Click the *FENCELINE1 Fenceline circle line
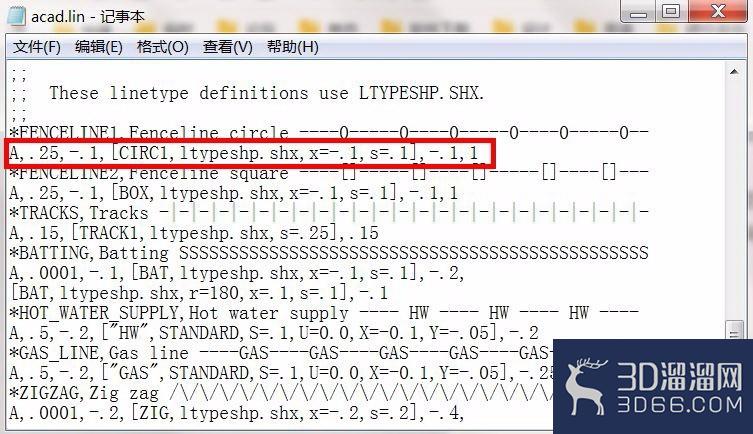Screen dimensions: 753x434 click(x=329, y=132)
